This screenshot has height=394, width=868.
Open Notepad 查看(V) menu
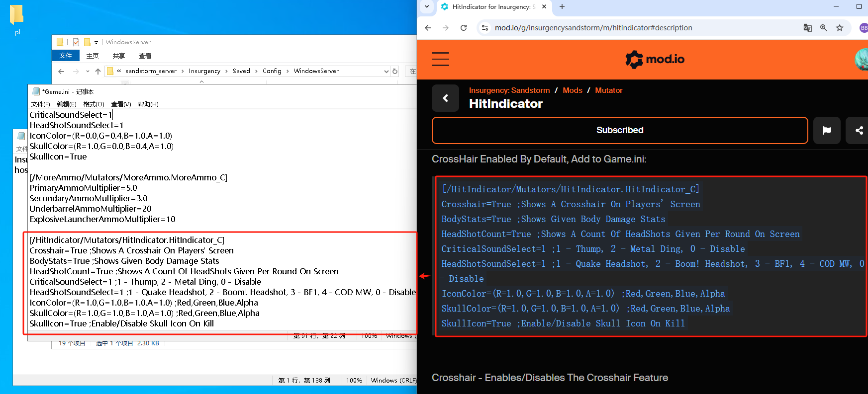121,104
